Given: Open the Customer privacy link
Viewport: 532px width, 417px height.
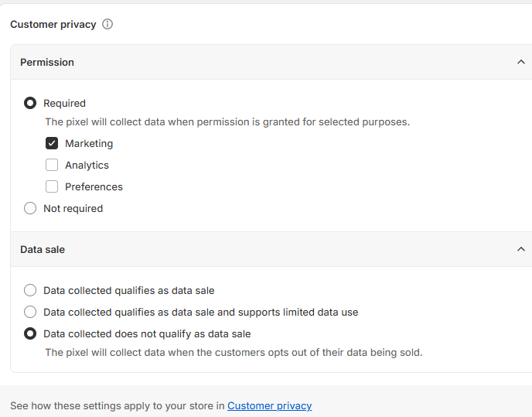Looking at the screenshot, I should point(269,405).
